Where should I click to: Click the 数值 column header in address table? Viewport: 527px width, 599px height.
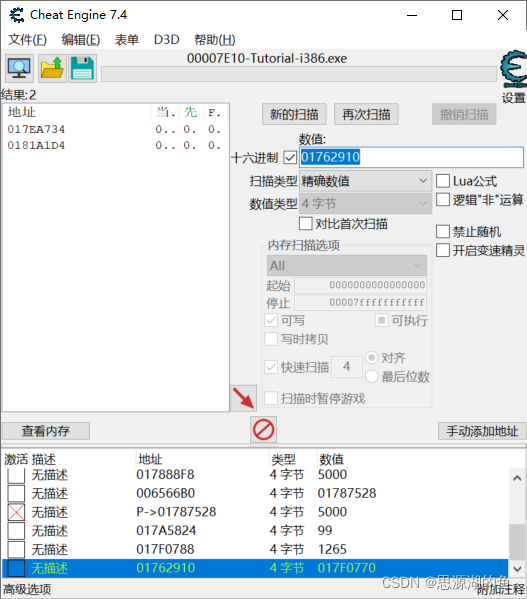(331, 459)
